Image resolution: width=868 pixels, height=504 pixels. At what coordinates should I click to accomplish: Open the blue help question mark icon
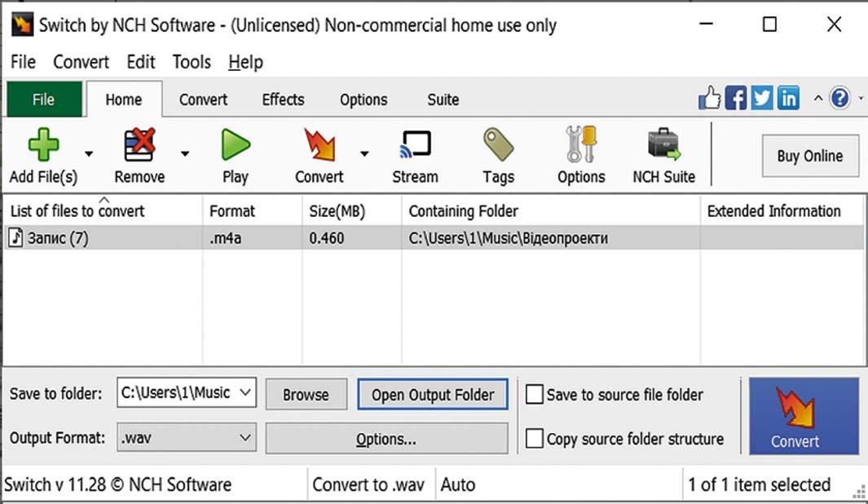point(839,99)
